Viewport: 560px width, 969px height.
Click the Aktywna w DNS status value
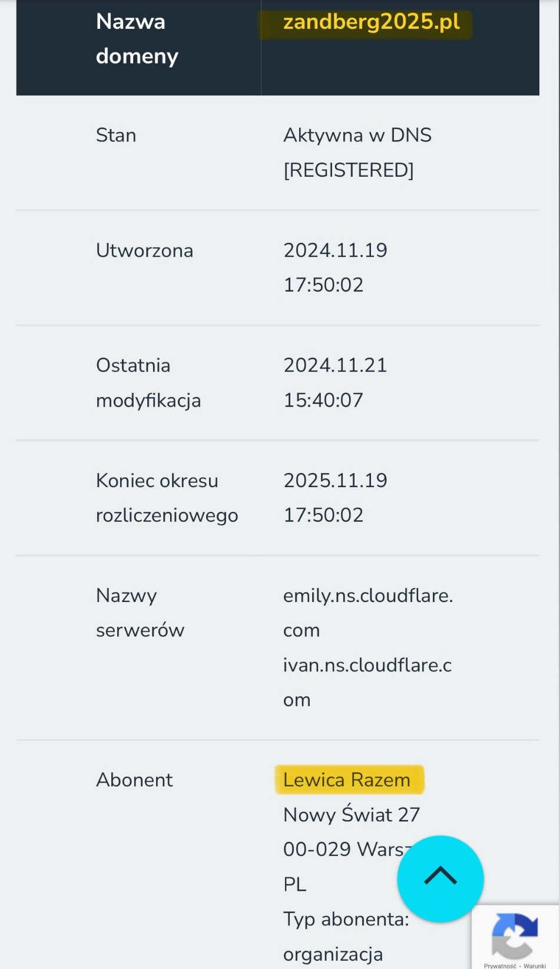click(357, 135)
